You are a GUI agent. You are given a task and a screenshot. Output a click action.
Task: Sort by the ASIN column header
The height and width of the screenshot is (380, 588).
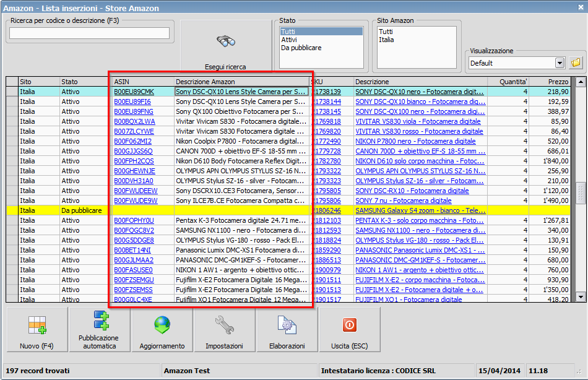[x=143, y=82]
